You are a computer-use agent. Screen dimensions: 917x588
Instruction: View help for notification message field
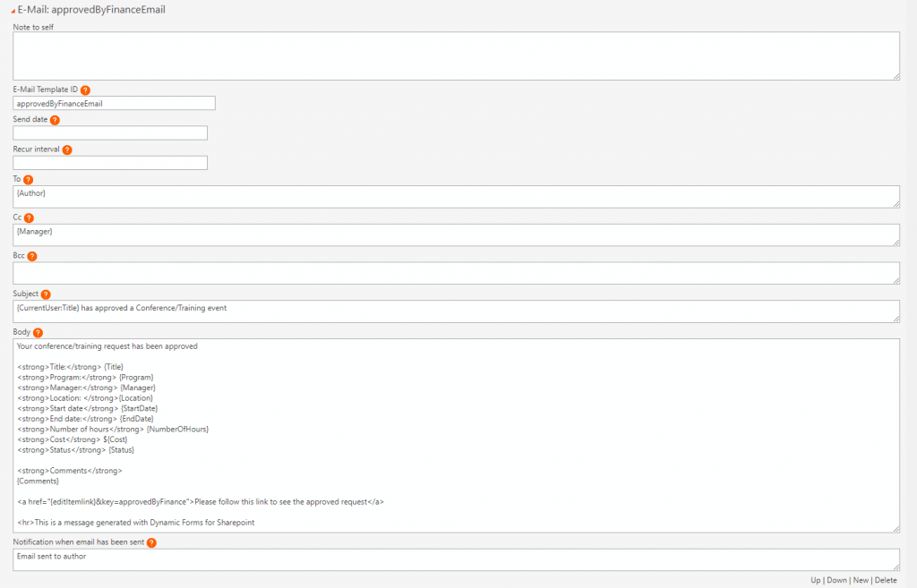(x=150, y=542)
